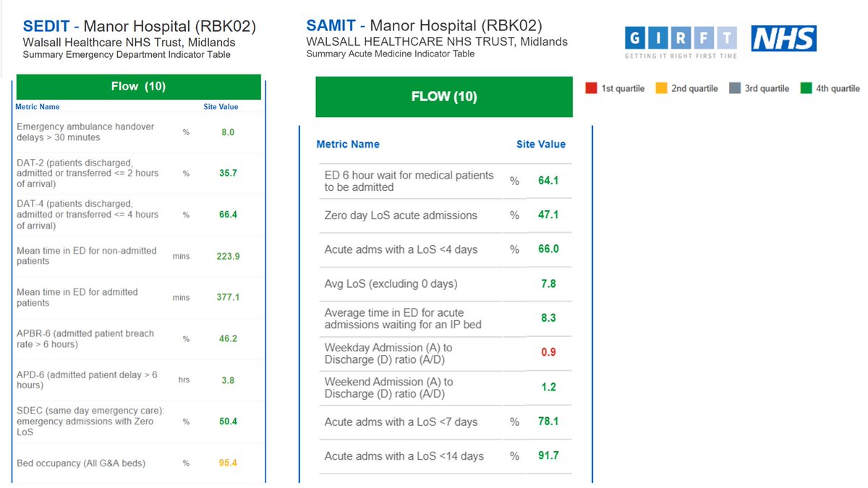This screenshot has height=488, width=868.
Task: Click the APBR-6 metric label
Action: (85, 338)
